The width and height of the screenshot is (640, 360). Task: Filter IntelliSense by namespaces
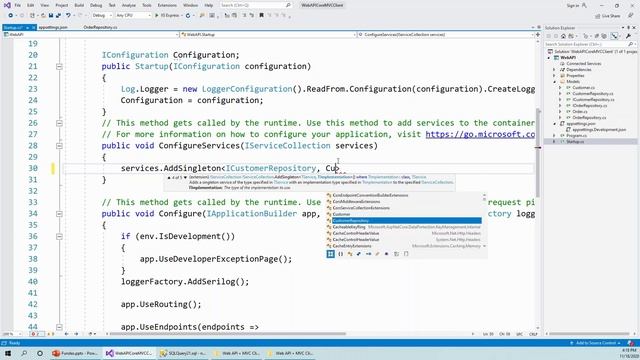pos(340,254)
